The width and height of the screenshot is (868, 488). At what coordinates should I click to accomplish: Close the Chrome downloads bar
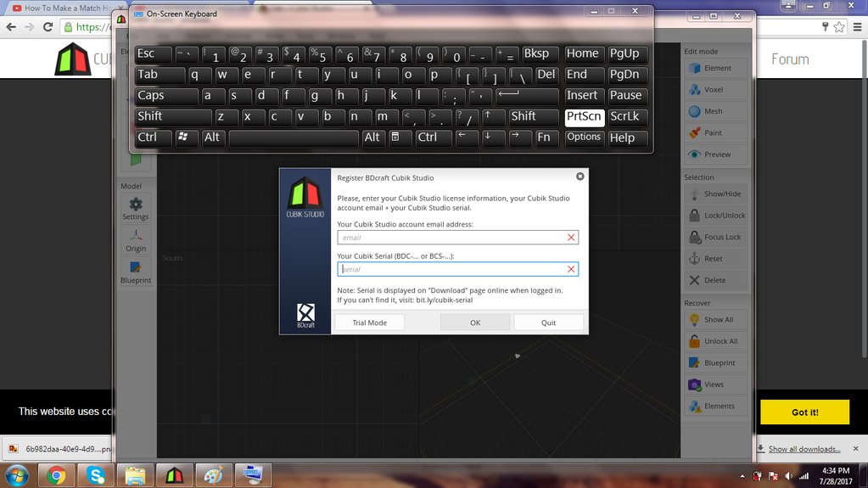click(x=856, y=448)
